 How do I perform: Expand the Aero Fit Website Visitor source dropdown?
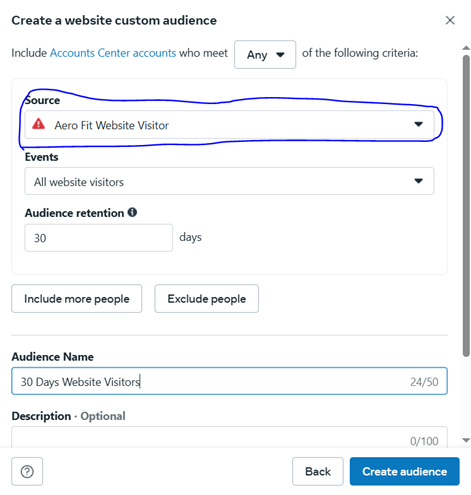[x=229, y=125]
